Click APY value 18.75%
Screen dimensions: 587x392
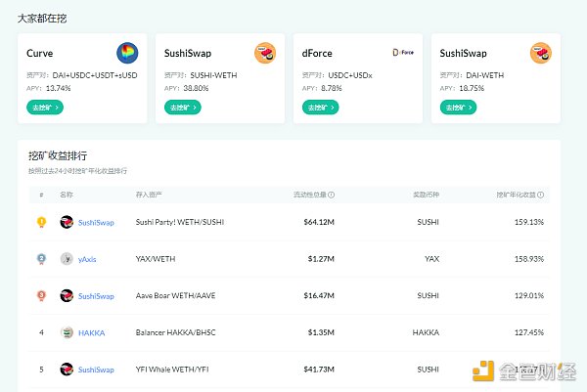(472, 88)
